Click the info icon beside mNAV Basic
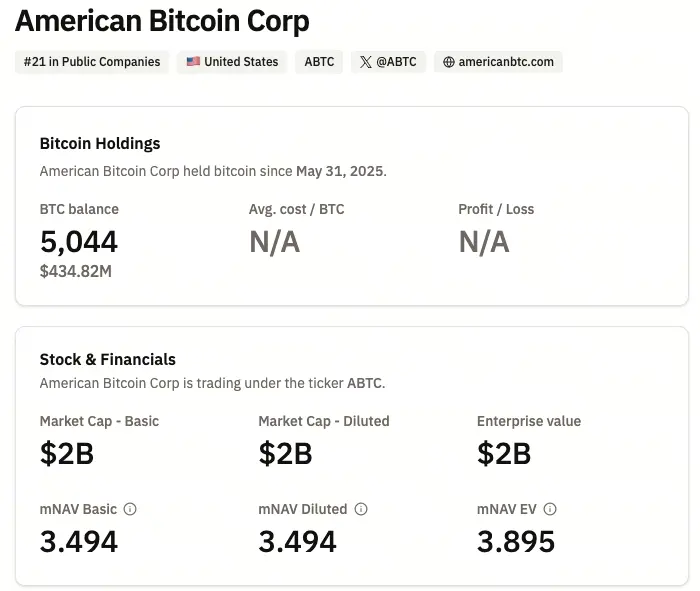 point(130,509)
